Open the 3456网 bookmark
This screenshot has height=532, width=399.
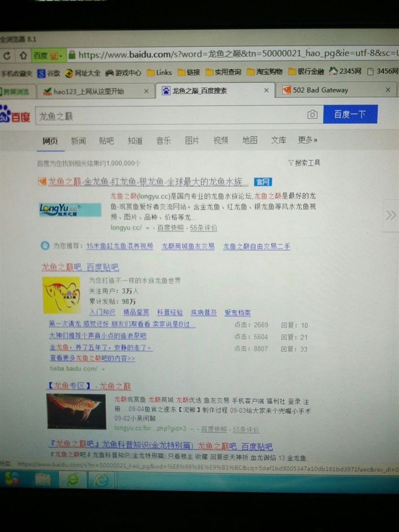pos(383,71)
